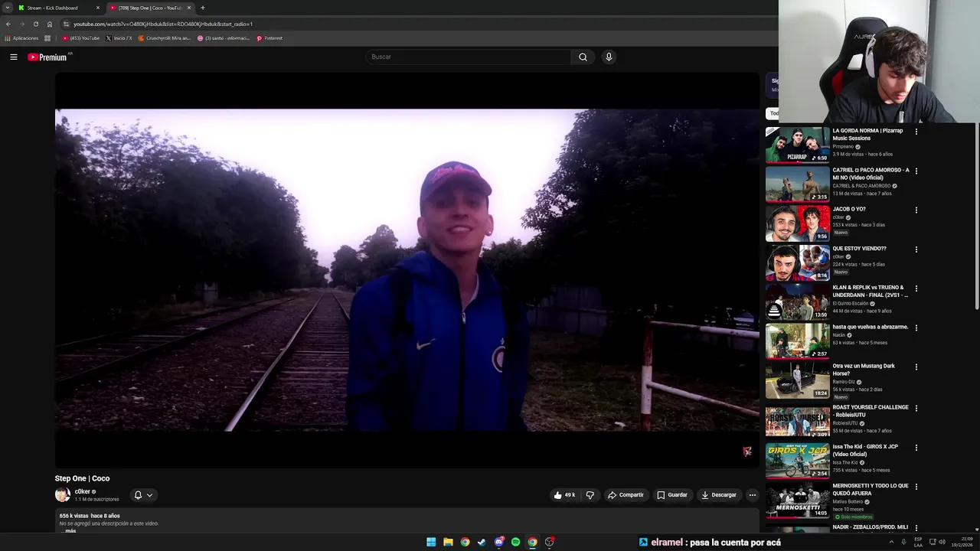Open Inicio / X bookmark

(119, 38)
